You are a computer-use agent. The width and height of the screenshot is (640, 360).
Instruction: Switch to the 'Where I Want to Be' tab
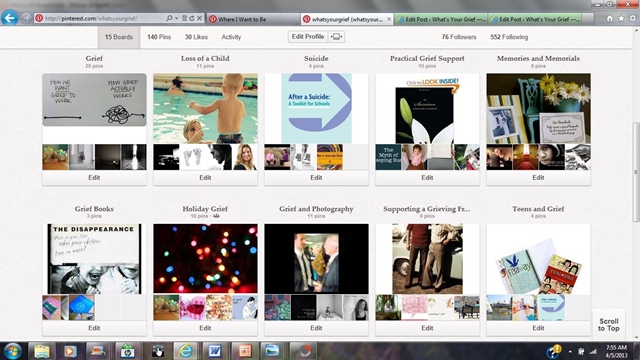(253, 19)
